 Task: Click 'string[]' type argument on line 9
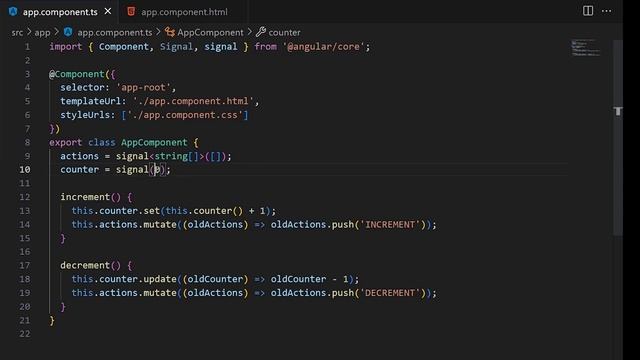[x=176, y=156]
